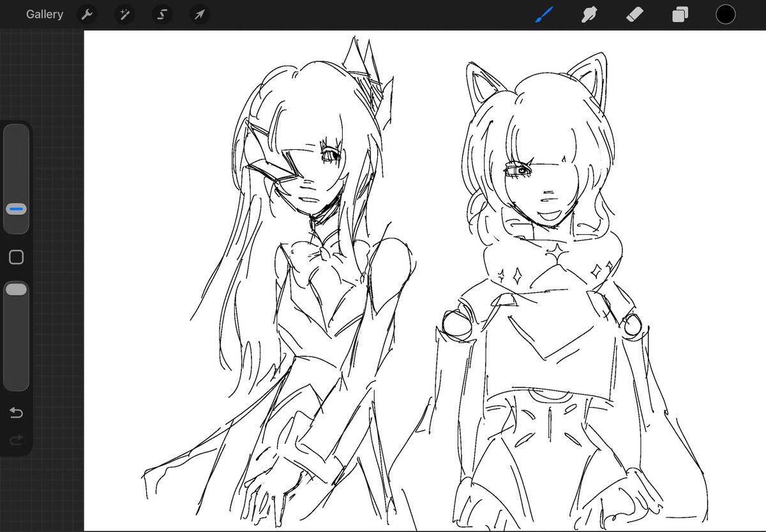This screenshot has width=766, height=532.
Task: Redo the last undone stroke
Action: point(17,440)
